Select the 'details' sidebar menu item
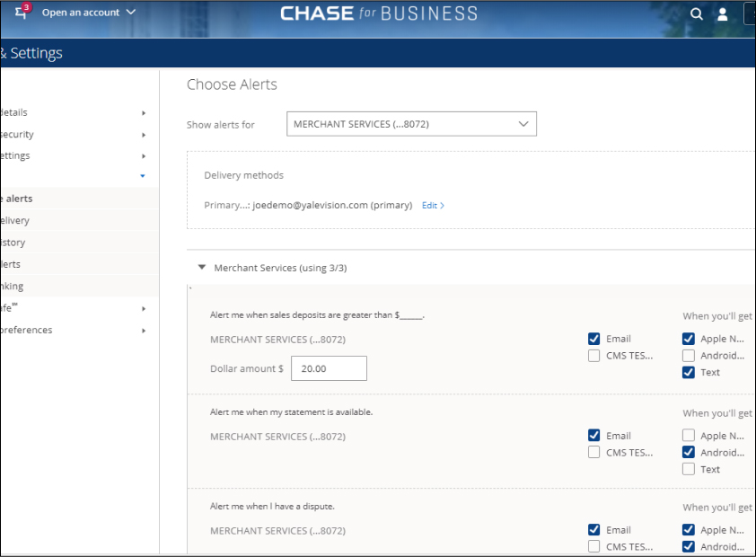The width and height of the screenshot is (756, 557). [13, 112]
